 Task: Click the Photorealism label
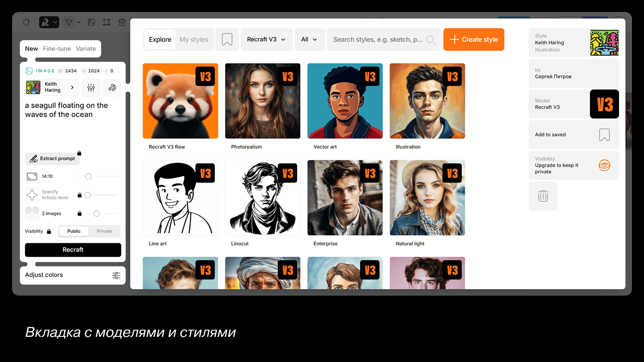(x=247, y=147)
